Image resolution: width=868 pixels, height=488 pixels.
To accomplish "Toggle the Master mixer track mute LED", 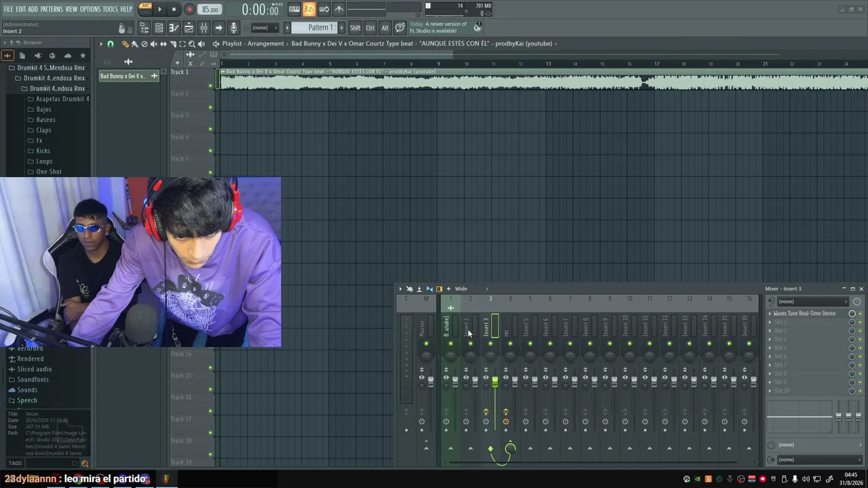I will (427, 344).
